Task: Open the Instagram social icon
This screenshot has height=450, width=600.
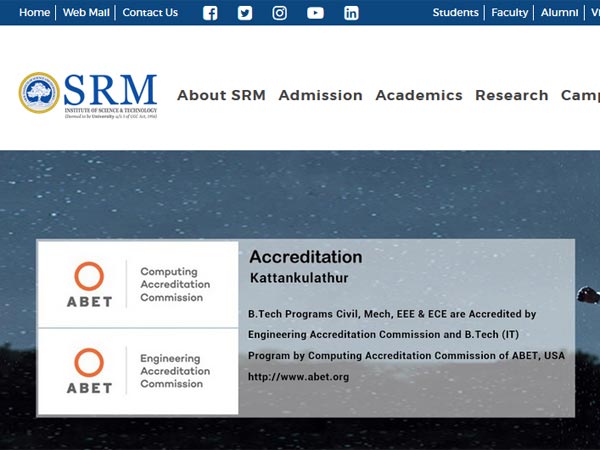Action: tap(280, 13)
